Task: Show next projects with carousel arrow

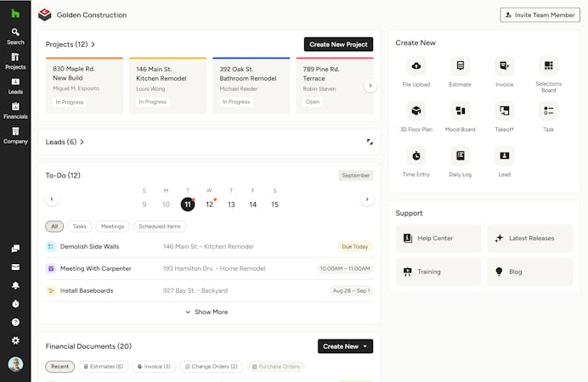Action: (370, 86)
